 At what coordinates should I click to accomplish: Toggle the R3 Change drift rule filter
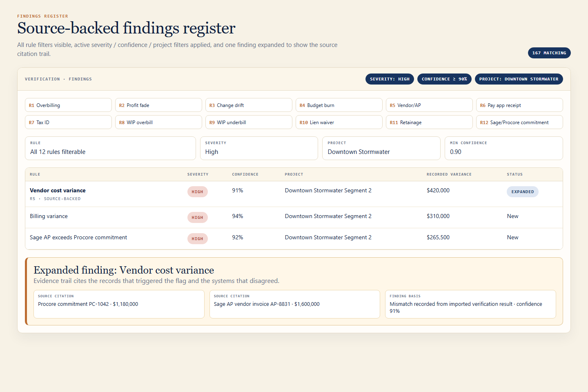[249, 105]
